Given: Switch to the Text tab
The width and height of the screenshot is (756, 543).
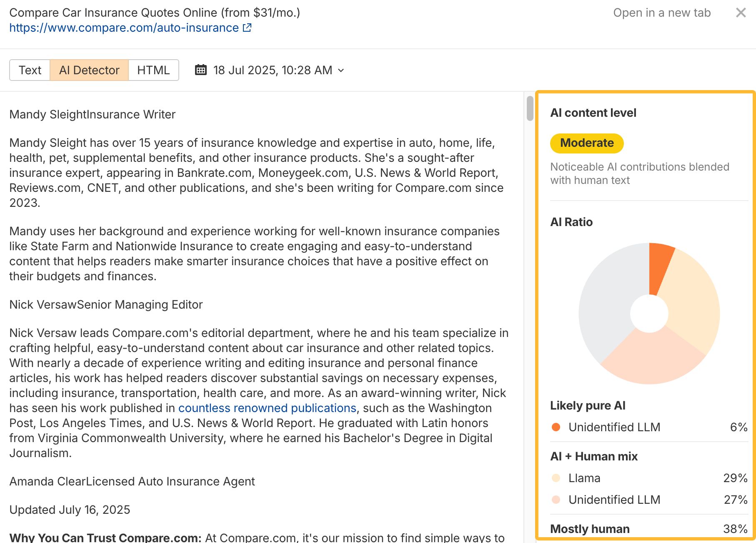Looking at the screenshot, I should pos(30,70).
